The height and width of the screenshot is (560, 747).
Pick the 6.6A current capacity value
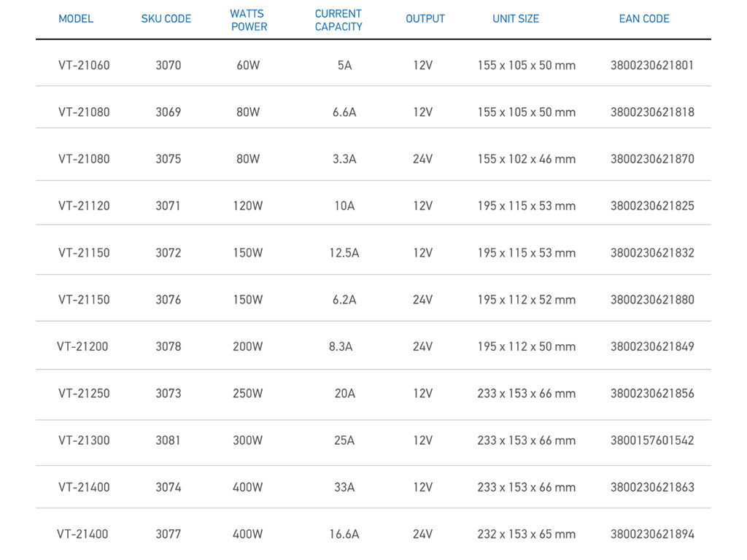pos(344,112)
